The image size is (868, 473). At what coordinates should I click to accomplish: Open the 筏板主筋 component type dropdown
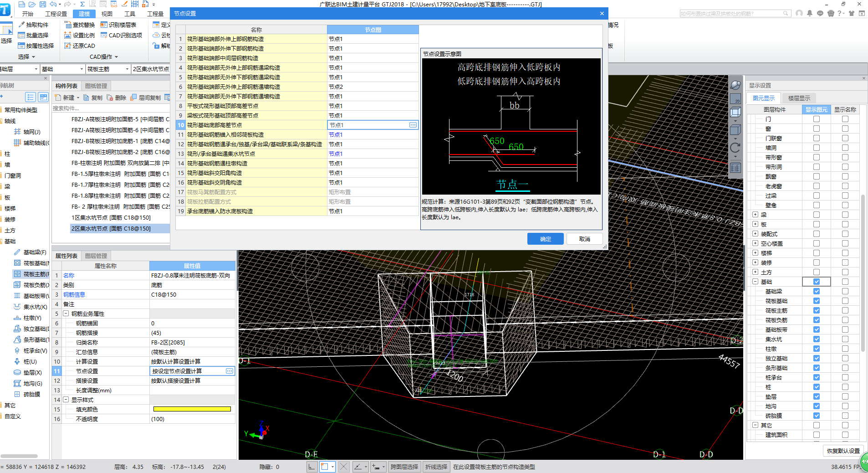127,69
